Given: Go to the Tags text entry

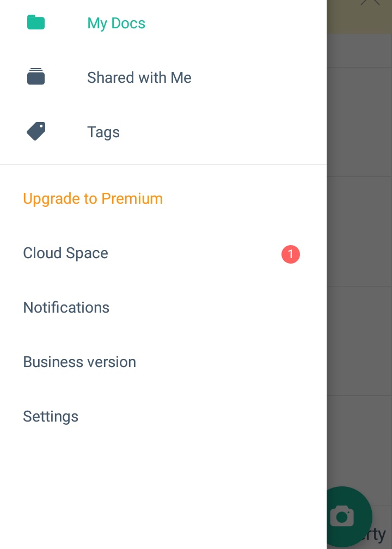Looking at the screenshot, I should pyautogui.click(x=103, y=132).
